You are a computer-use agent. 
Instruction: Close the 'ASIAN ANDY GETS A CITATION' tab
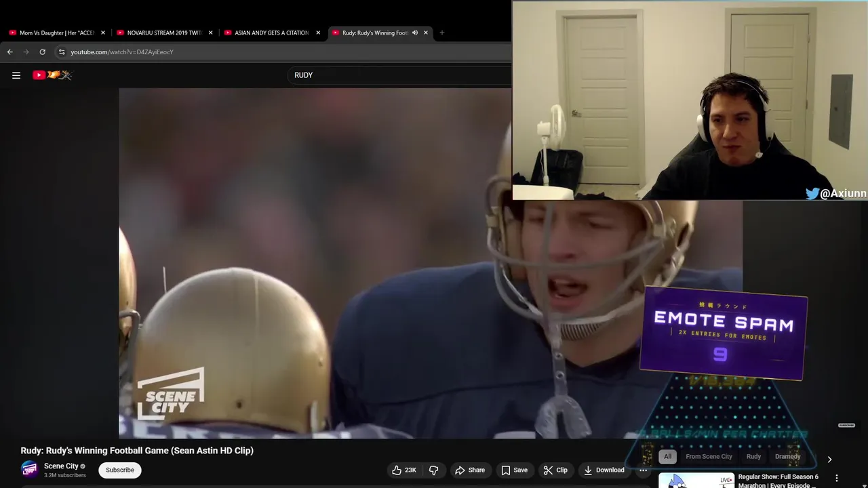click(x=318, y=33)
